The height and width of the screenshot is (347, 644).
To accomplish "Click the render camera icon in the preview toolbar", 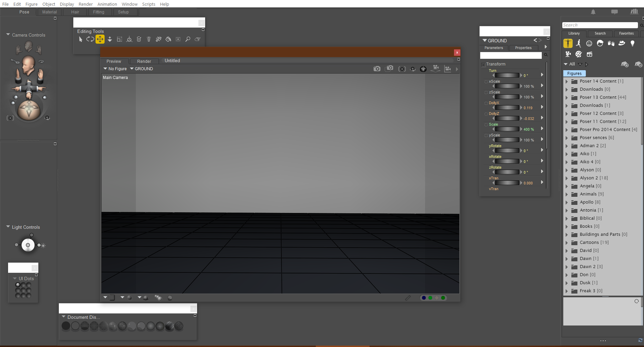I will (377, 69).
